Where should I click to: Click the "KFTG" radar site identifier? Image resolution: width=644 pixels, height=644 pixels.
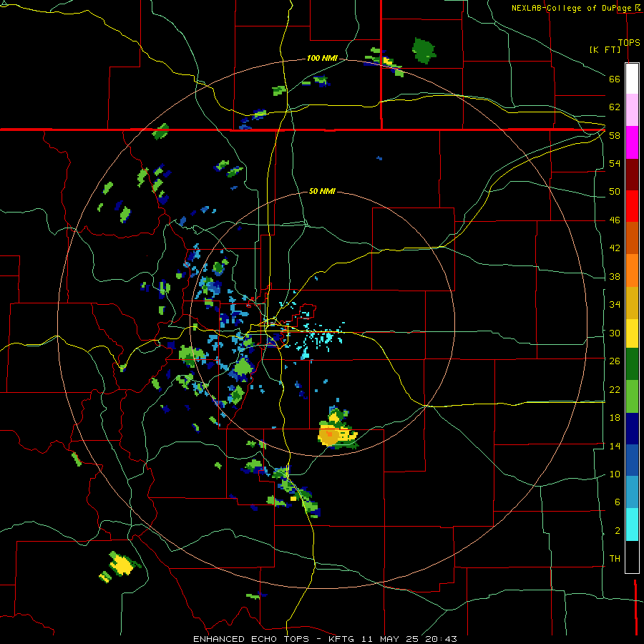point(343,639)
